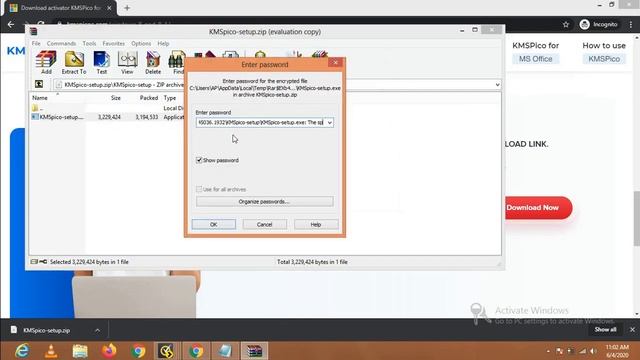The height and width of the screenshot is (360, 640).
Task: Open the Help menu in WinRAR
Action: click(x=163, y=43)
